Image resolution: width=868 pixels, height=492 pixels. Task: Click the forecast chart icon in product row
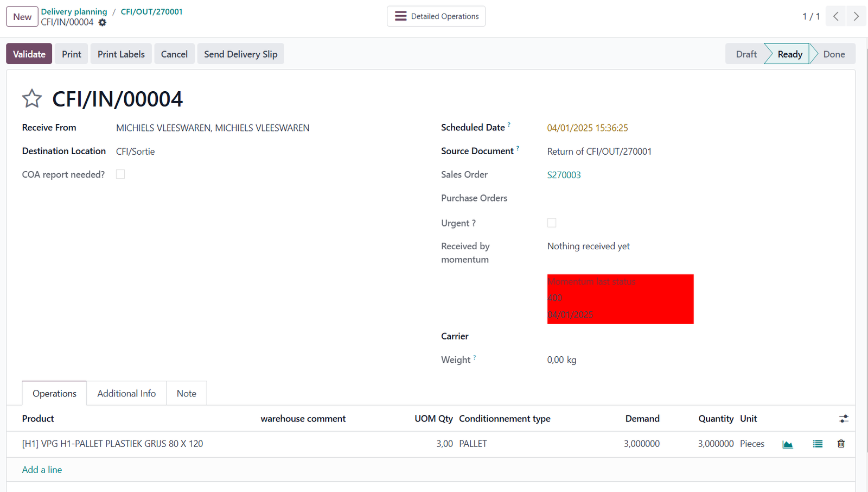788,444
